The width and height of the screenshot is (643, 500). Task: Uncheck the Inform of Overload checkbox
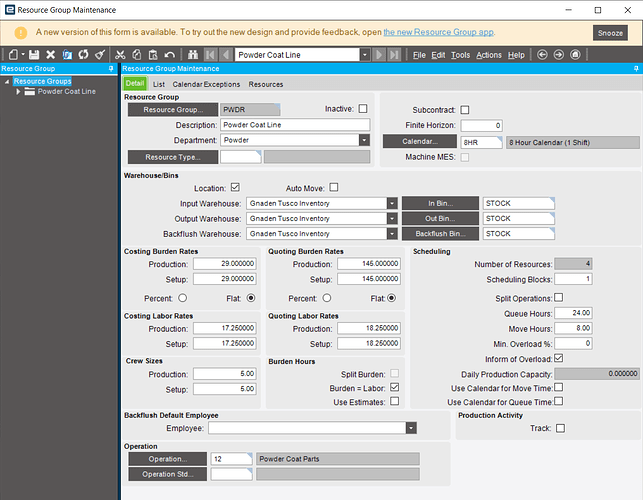558,357
